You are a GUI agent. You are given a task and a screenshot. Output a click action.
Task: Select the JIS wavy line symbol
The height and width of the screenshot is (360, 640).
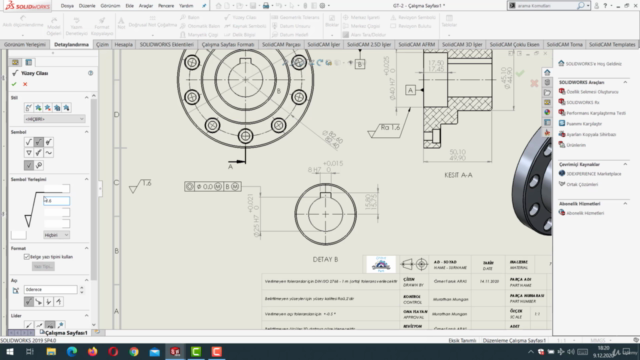point(49,153)
